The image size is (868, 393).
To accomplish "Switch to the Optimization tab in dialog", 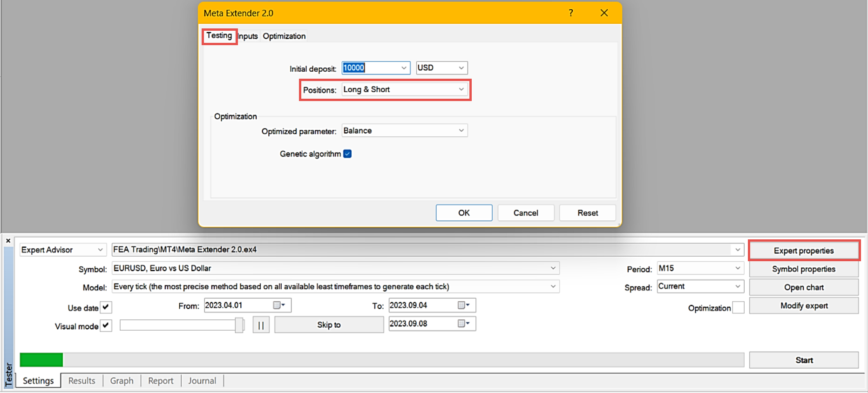I will pos(284,36).
